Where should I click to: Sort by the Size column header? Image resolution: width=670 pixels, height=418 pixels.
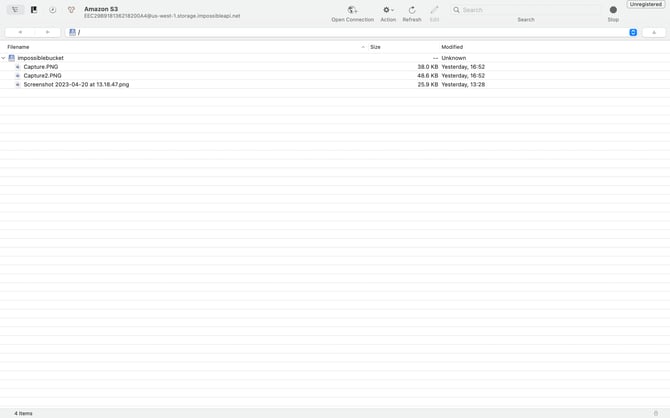click(x=375, y=47)
